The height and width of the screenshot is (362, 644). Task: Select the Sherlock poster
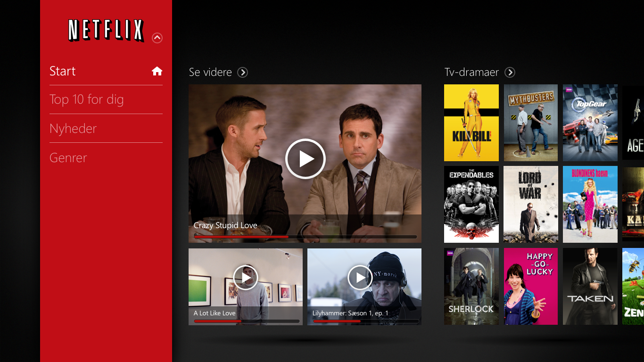471,286
